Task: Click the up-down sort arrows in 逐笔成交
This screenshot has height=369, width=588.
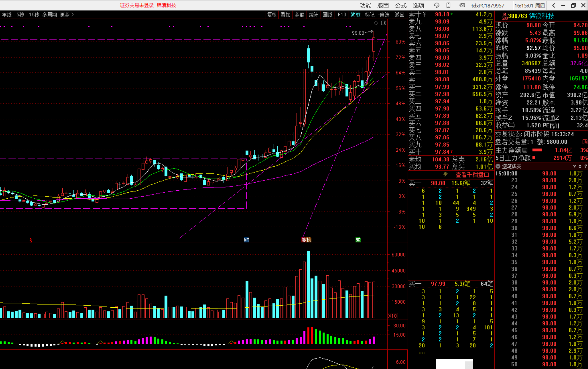Action: (x=580, y=167)
